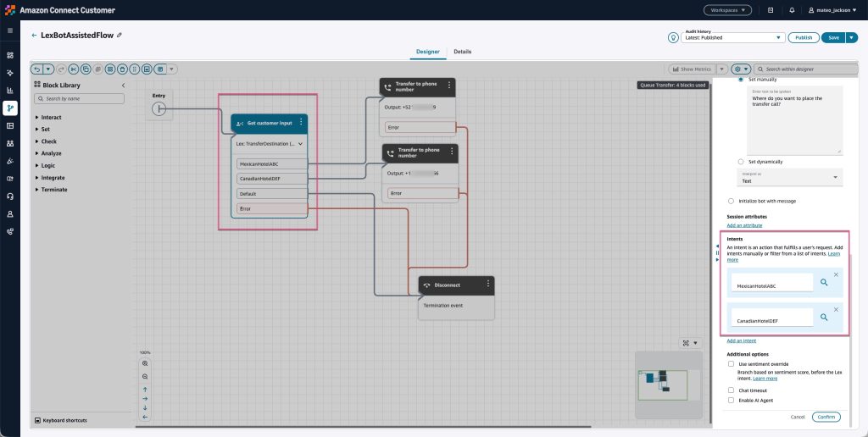Click the Publish button
This screenshot has width=868, height=437.
[804, 37]
